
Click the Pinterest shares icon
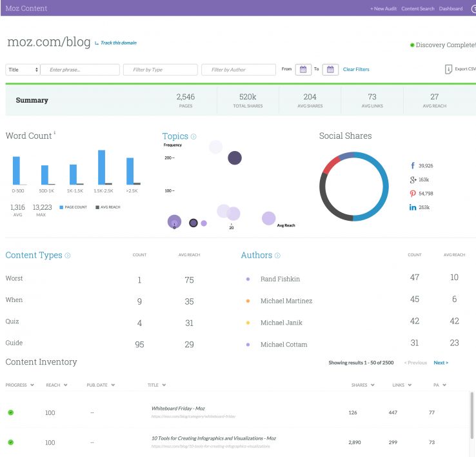(x=412, y=194)
